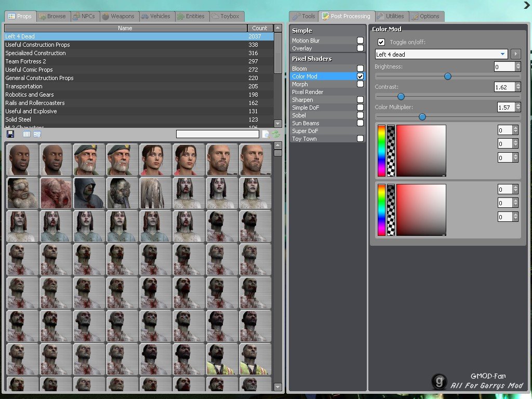Select the Useful Construction Props row

pyautogui.click(x=139, y=45)
